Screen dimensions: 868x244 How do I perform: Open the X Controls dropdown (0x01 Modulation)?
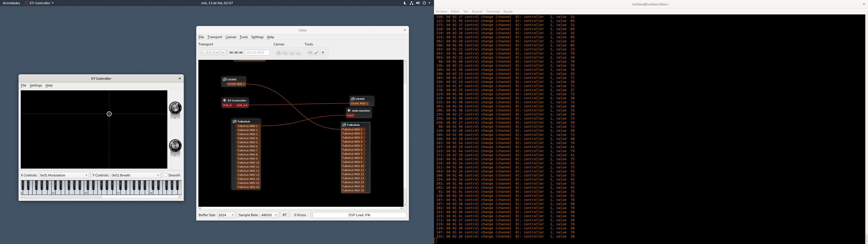(64, 175)
